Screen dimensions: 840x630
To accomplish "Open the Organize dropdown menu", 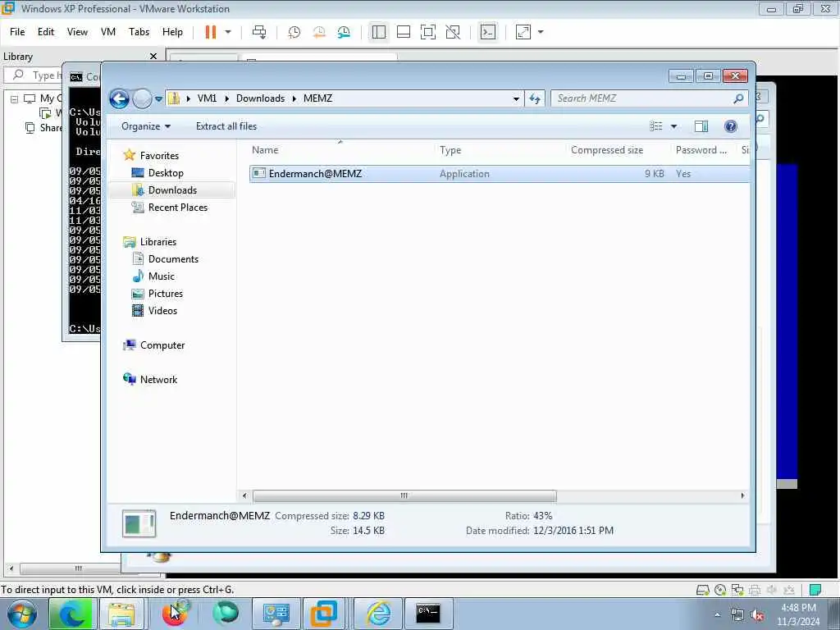I will click(x=146, y=126).
